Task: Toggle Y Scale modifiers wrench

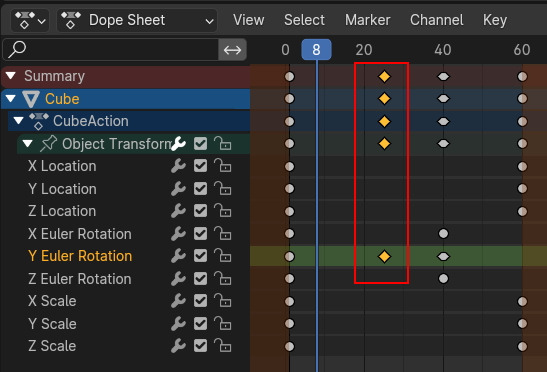Action: pos(178,324)
